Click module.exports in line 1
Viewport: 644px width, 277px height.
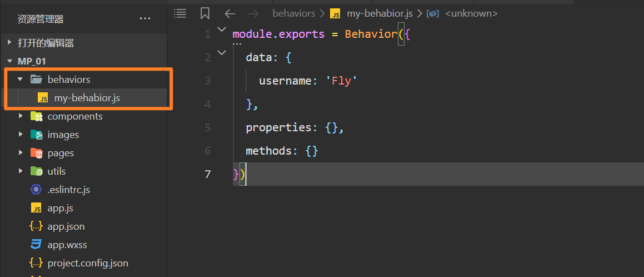(278, 34)
